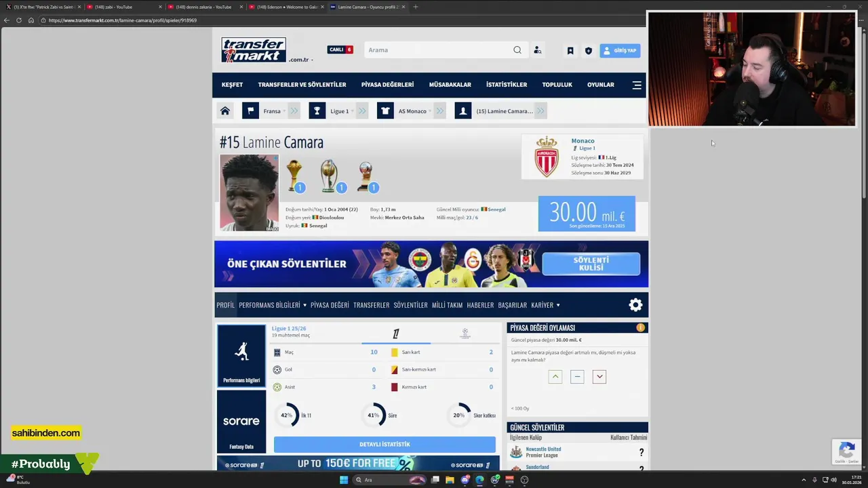The height and width of the screenshot is (488, 868).
Task: Click the Performans bilgileri tile
Action: click(241, 356)
